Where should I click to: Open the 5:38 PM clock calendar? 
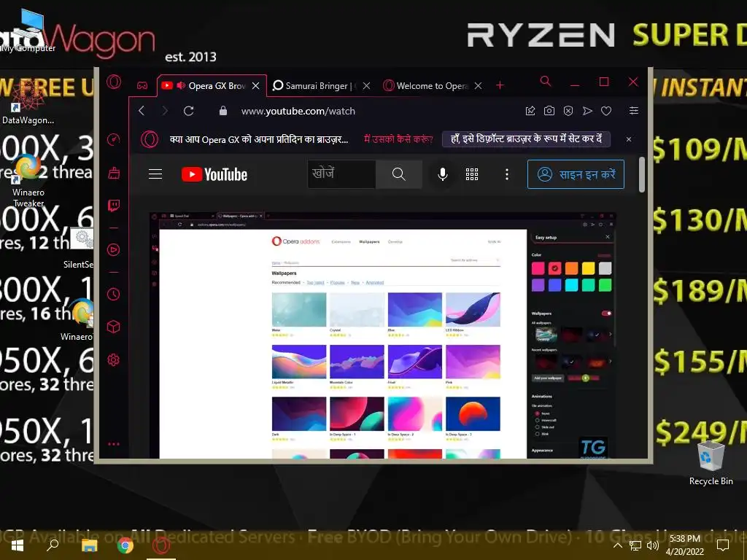pyautogui.click(x=684, y=545)
